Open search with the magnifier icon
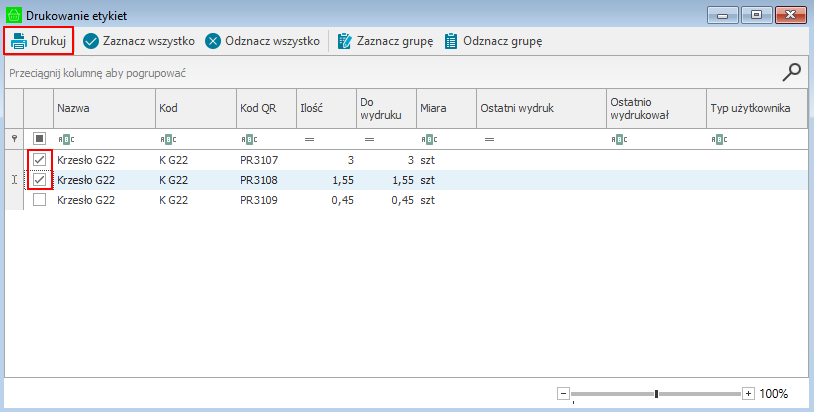814x412 pixels. [791, 71]
